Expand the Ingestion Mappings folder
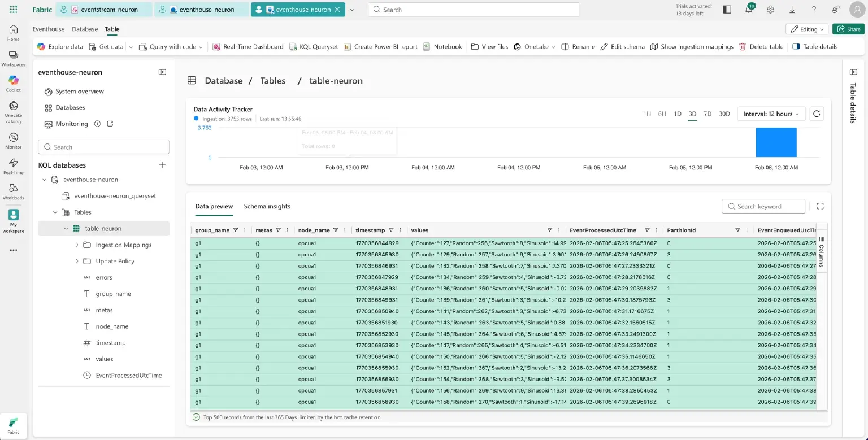The height and width of the screenshot is (440, 868). (x=77, y=245)
